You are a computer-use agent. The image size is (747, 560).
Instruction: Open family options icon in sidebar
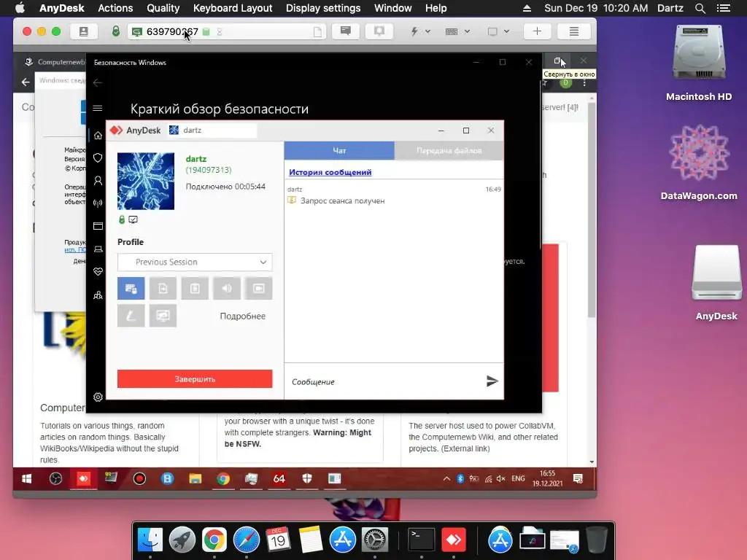pos(98,295)
